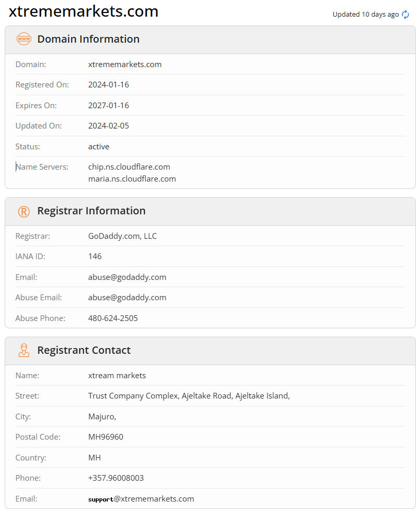420x513 pixels.
Task: Click the Registrant Contact person icon
Action: pos(24,350)
